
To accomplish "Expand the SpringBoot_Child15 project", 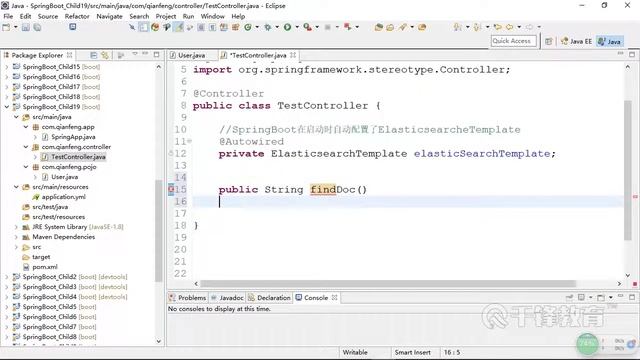I will [x=7, y=67].
